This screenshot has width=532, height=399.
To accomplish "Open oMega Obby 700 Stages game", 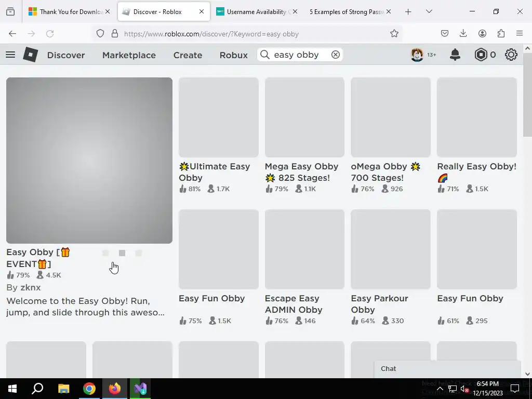I will tap(386, 172).
